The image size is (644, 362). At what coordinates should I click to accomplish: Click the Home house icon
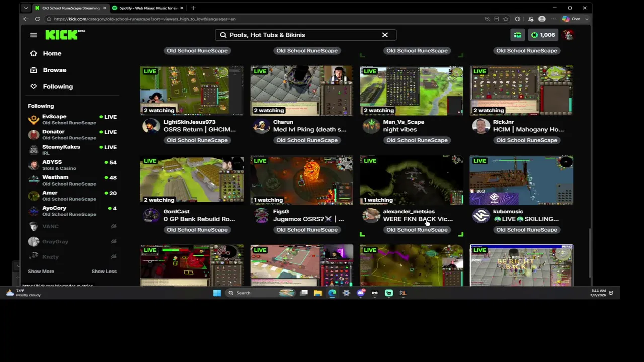click(x=33, y=53)
